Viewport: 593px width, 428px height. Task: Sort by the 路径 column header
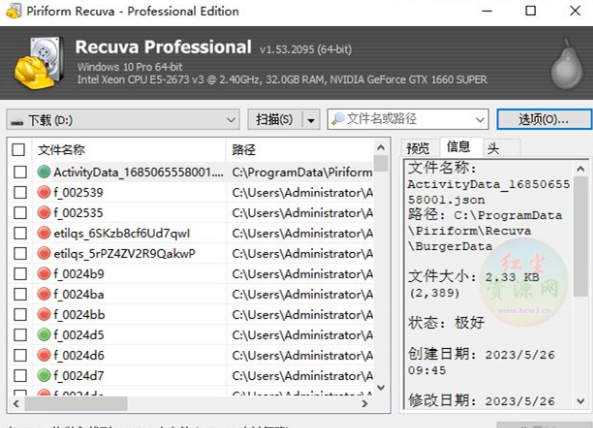(300, 150)
